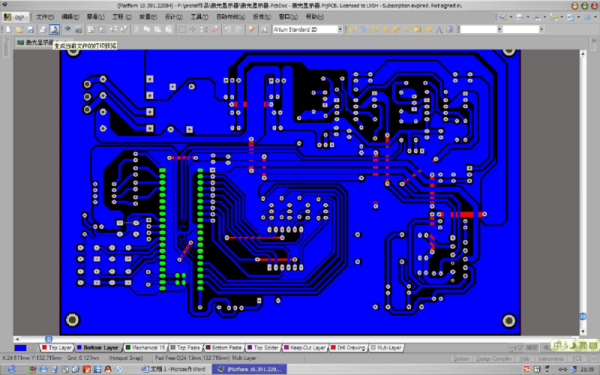Click the Copy icon in toolbar

[147, 29]
